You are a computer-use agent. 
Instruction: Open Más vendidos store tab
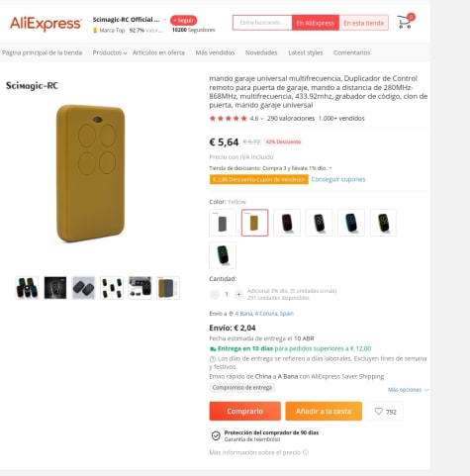tap(215, 52)
